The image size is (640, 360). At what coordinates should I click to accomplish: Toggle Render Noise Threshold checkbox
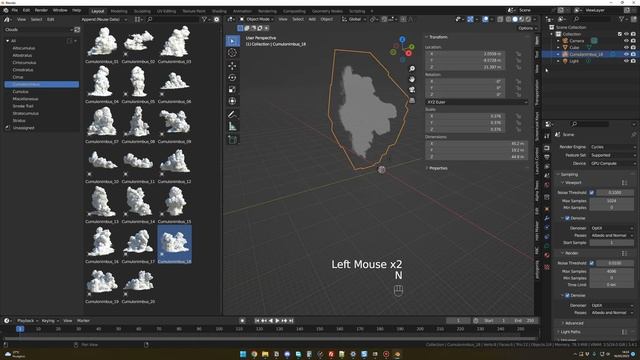click(x=591, y=263)
